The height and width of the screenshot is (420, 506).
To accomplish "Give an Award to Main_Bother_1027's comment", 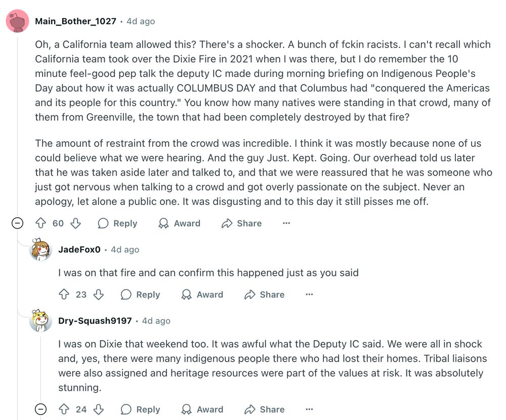I will click(180, 223).
